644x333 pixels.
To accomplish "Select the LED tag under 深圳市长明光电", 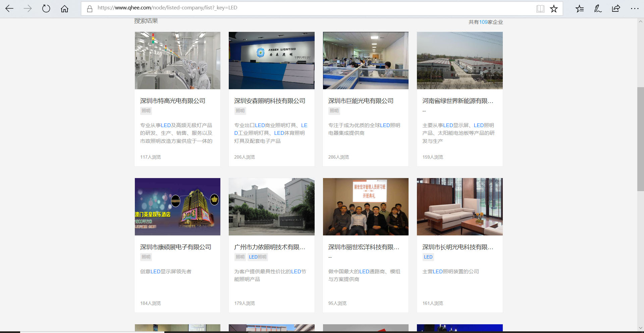I will pos(428,257).
